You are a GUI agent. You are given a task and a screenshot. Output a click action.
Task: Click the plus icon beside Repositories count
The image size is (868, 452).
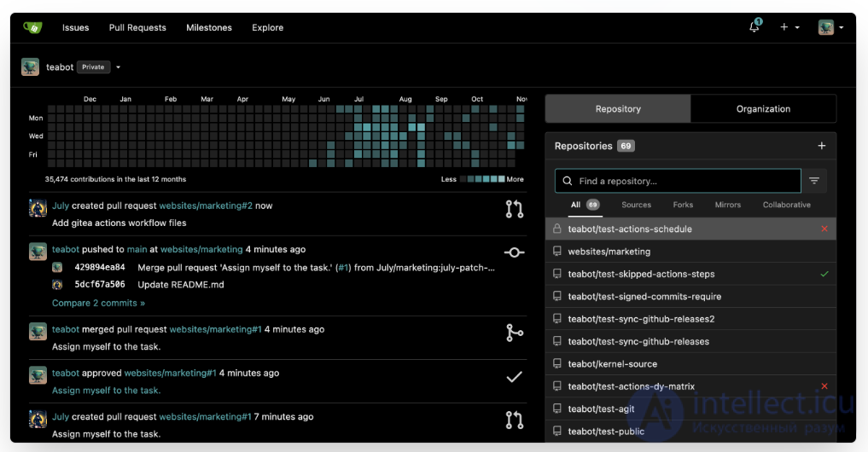click(x=821, y=146)
